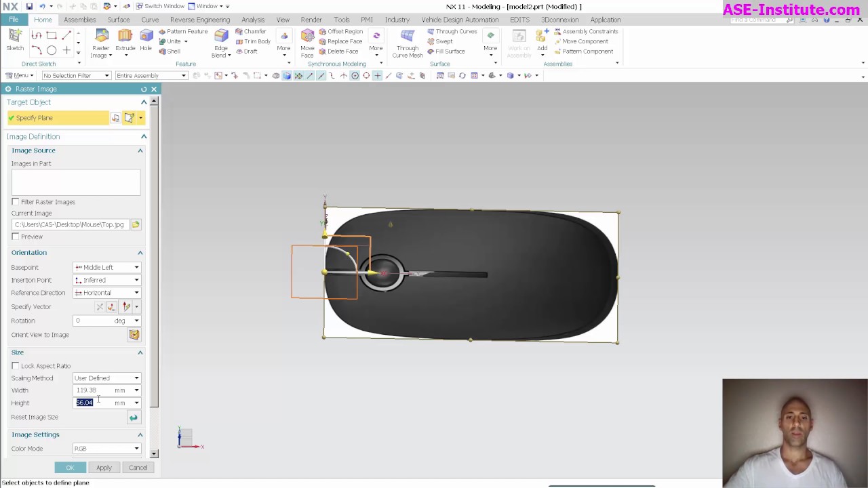Check the Lock Aspect Ratio option
Viewport: 868px width, 488px height.
pyautogui.click(x=16, y=366)
